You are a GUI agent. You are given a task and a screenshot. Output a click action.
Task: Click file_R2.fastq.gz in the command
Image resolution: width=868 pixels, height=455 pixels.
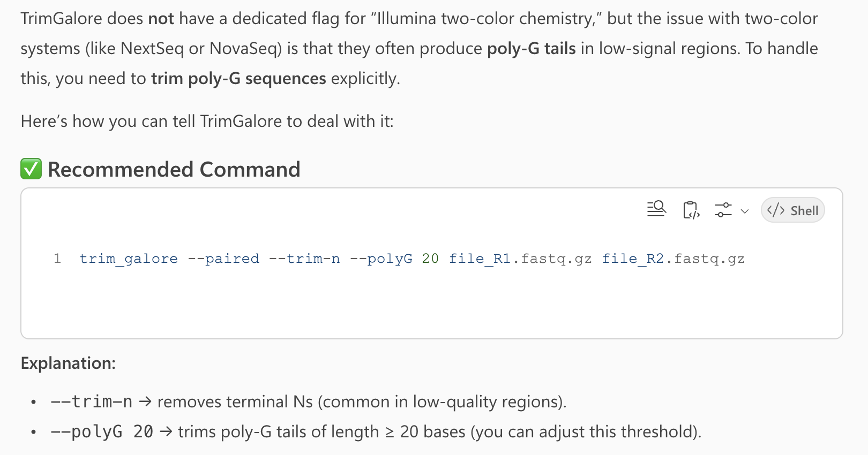(x=674, y=259)
